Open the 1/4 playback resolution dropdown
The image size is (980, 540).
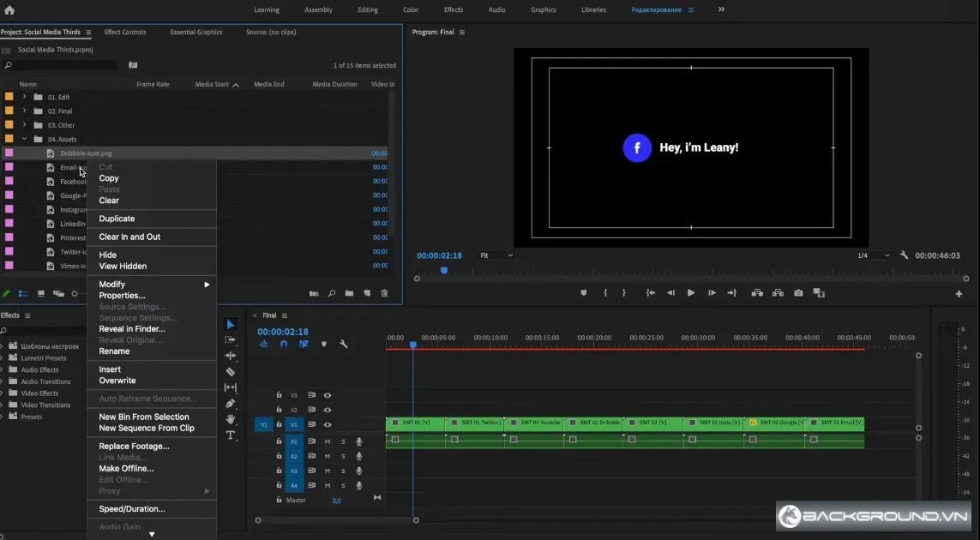tap(873, 255)
